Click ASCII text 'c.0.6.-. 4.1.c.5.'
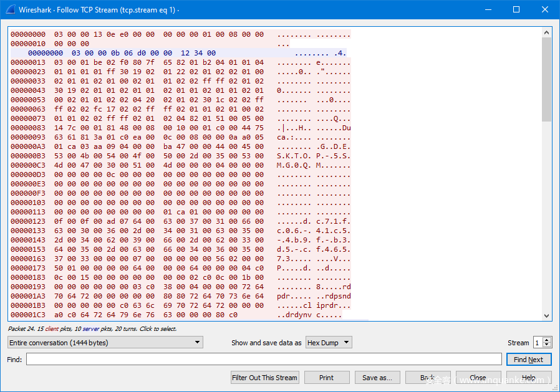560x392 pixels. point(314,231)
